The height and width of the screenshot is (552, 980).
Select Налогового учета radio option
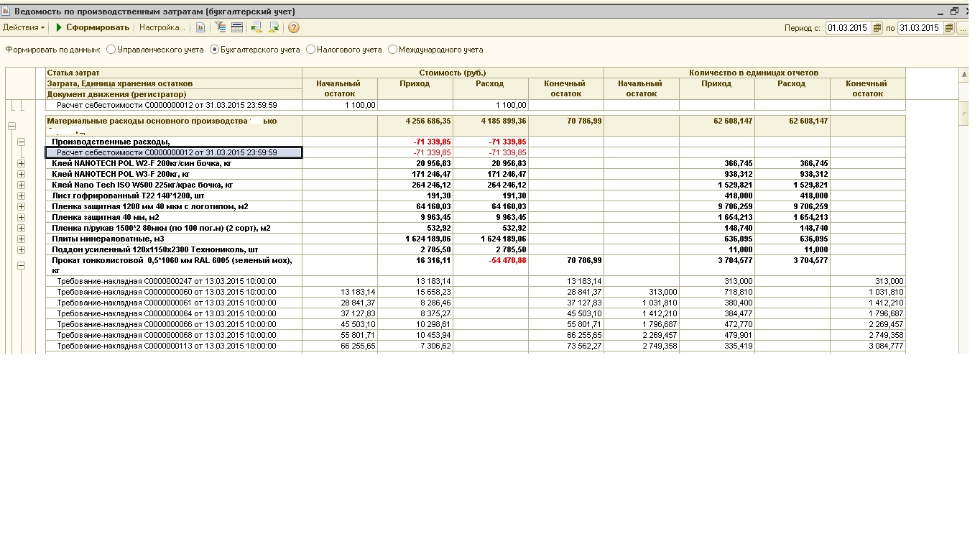click(310, 50)
